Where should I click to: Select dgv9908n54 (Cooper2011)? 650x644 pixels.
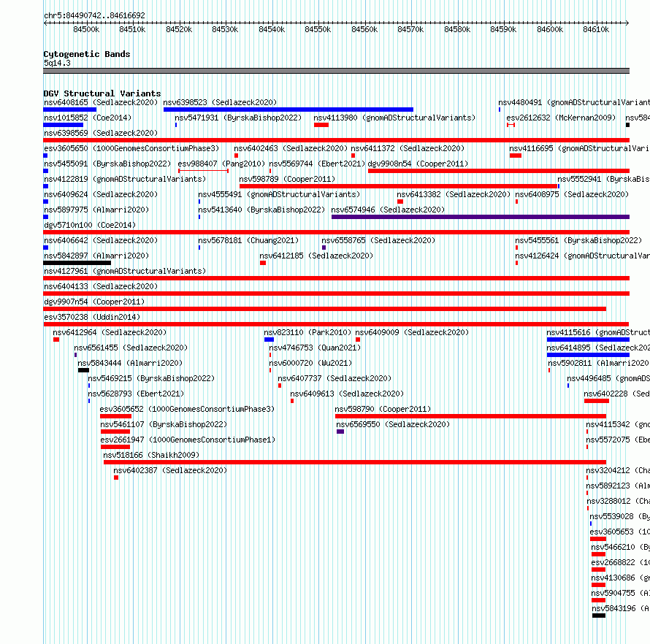[418, 164]
